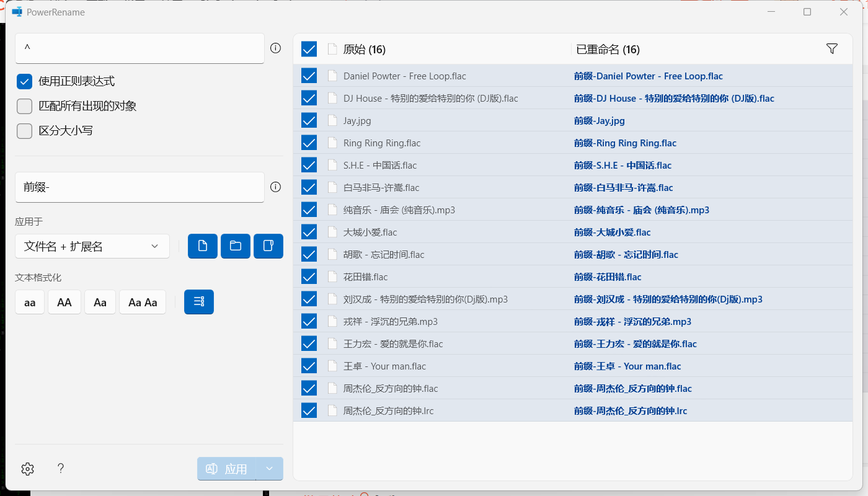Image resolution: width=868 pixels, height=496 pixels.
Task: Open the 文件名 + 扩展名 dropdown
Action: (x=92, y=246)
